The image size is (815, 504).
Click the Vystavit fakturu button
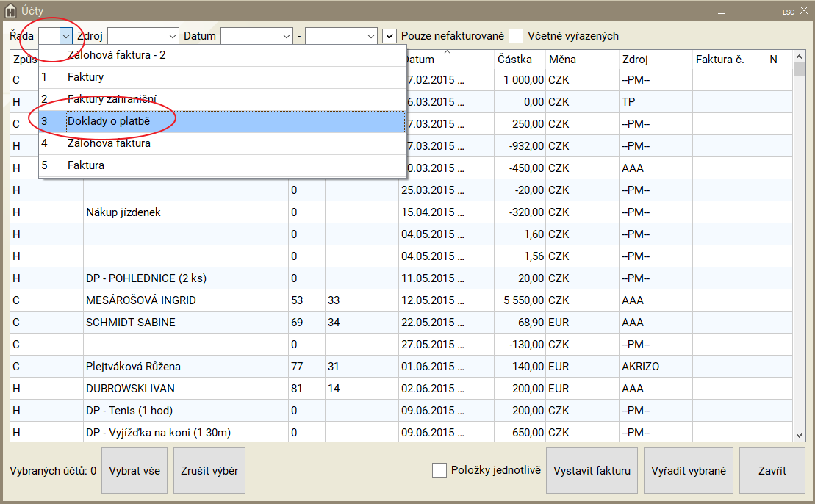(x=592, y=470)
